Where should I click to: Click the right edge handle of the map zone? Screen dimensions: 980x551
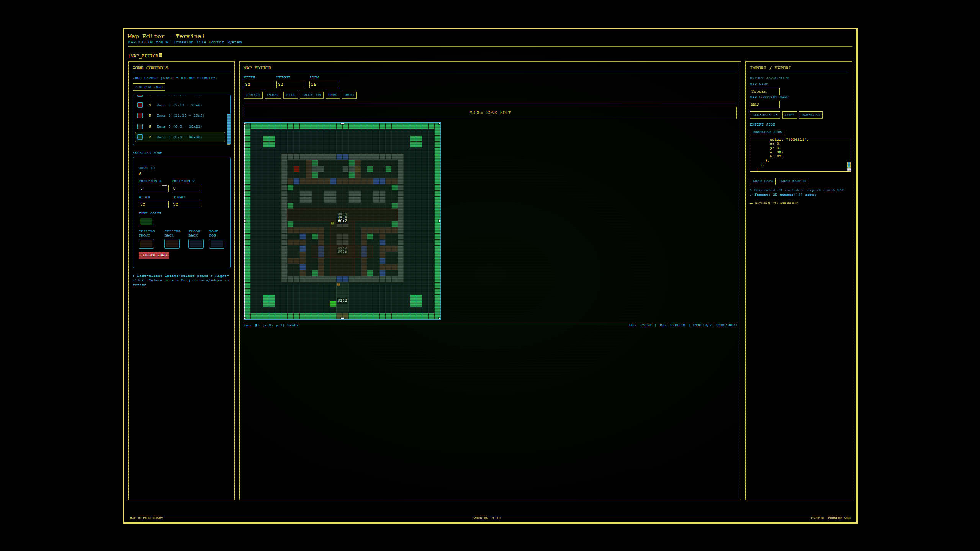coord(440,221)
